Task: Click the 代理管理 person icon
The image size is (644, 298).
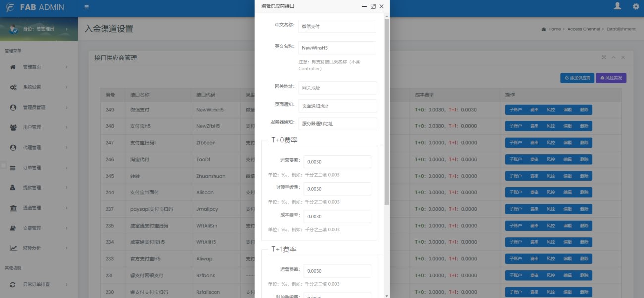Action: pyautogui.click(x=13, y=147)
